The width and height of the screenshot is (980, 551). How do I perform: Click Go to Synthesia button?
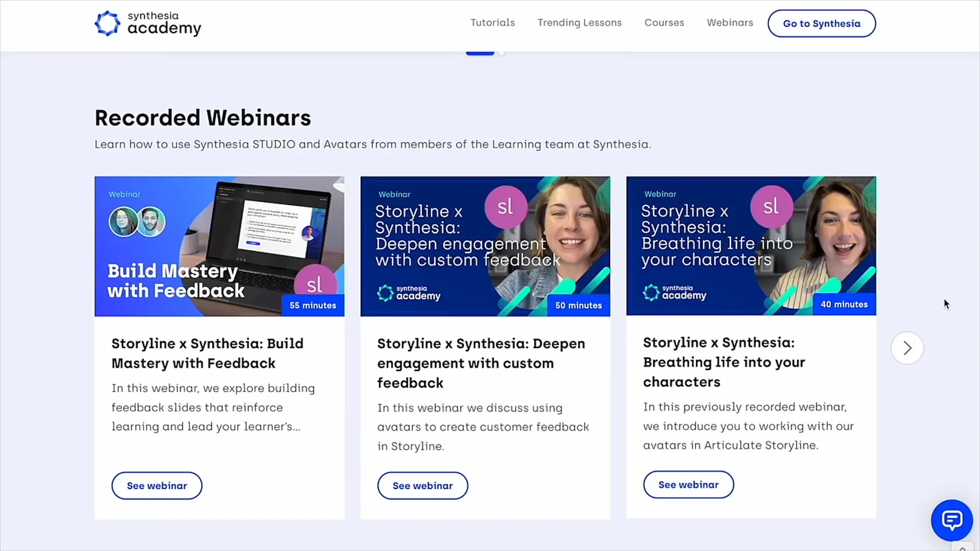tap(822, 23)
